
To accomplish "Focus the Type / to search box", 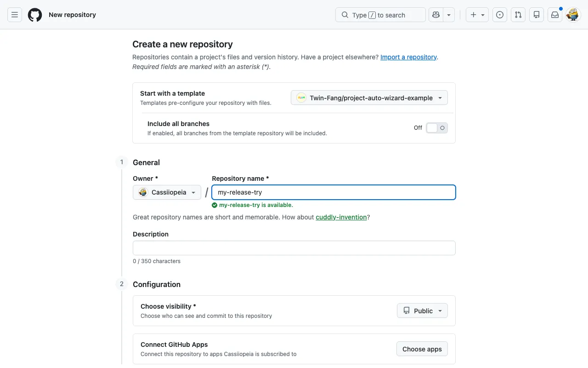I will pyautogui.click(x=380, y=15).
